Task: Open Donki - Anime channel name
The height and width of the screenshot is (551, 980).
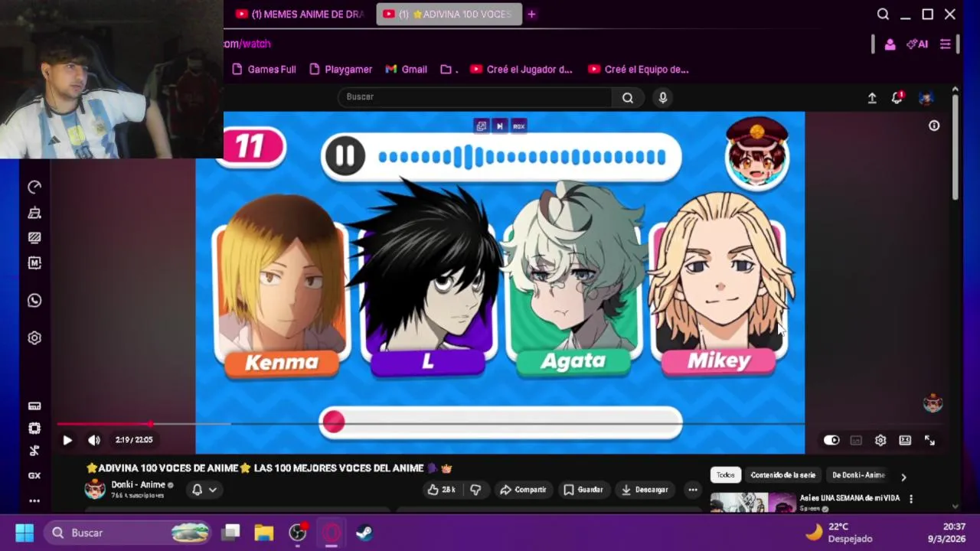Action: [x=138, y=484]
